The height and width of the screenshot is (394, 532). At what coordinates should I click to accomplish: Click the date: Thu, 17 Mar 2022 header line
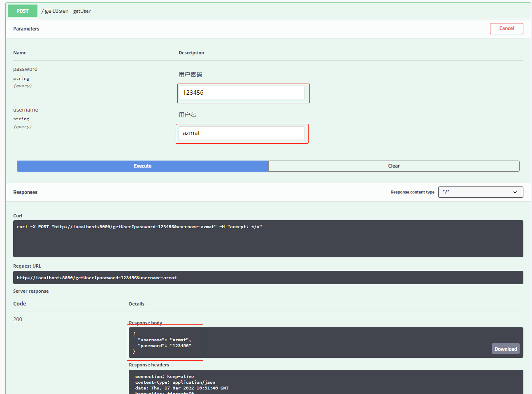tap(182, 388)
